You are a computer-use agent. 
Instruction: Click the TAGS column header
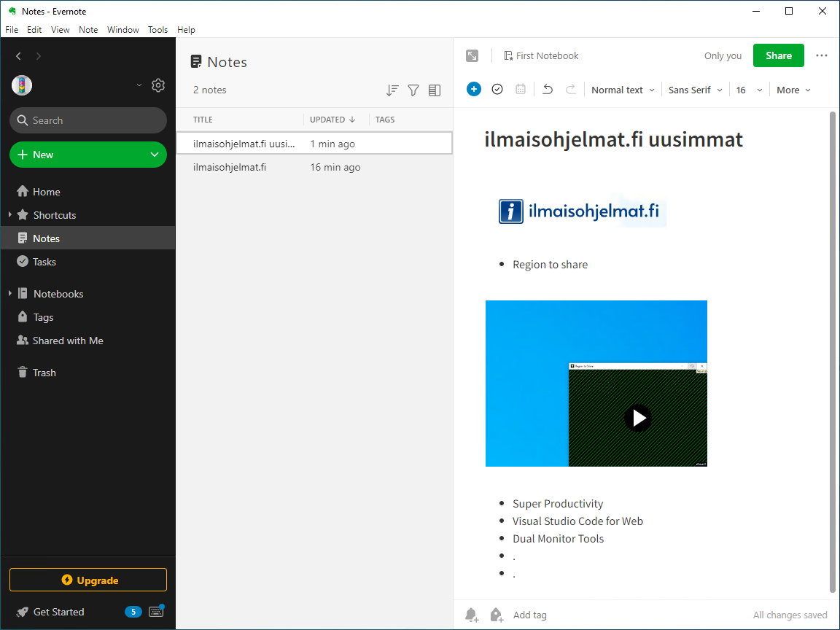(385, 120)
